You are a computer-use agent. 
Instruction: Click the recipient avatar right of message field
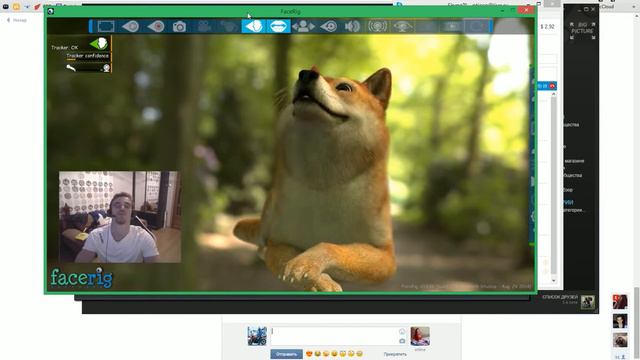(420, 336)
